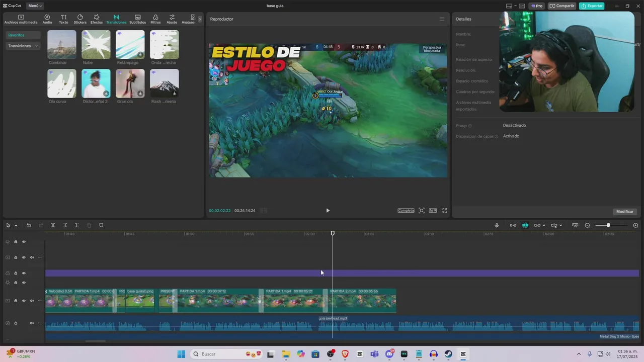The width and height of the screenshot is (644, 362).
Task: Adjust the timeline zoom slider
Action: [x=608, y=225]
